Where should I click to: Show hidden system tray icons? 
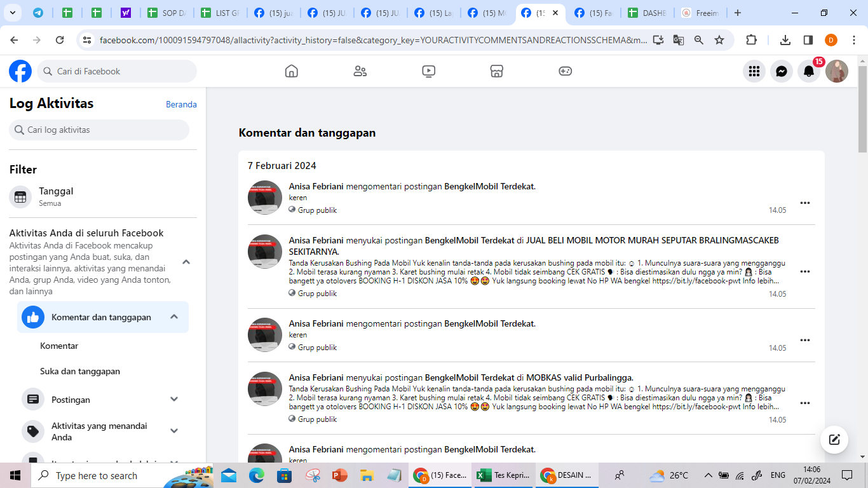click(708, 475)
